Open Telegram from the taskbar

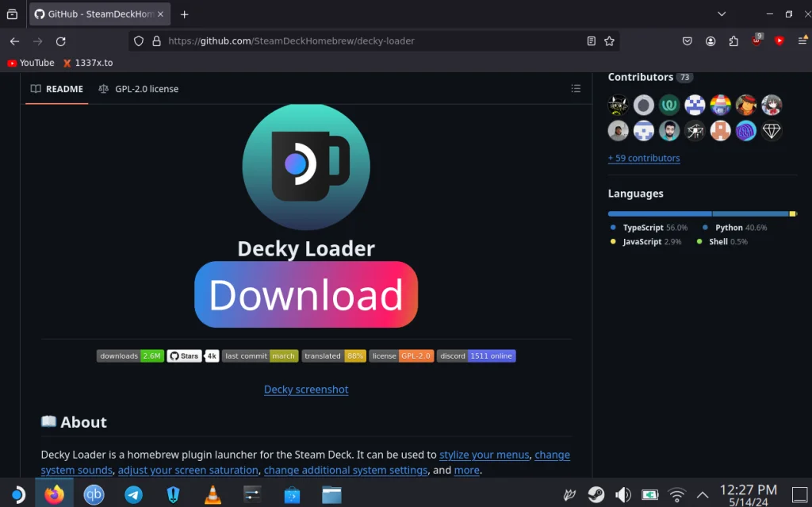tap(133, 494)
